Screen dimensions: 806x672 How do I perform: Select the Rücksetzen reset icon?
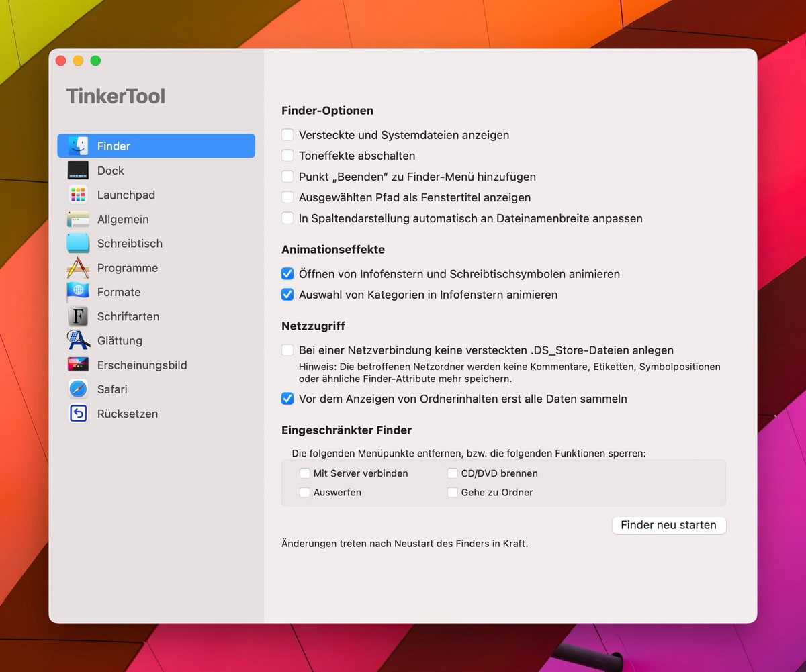pyautogui.click(x=78, y=414)
